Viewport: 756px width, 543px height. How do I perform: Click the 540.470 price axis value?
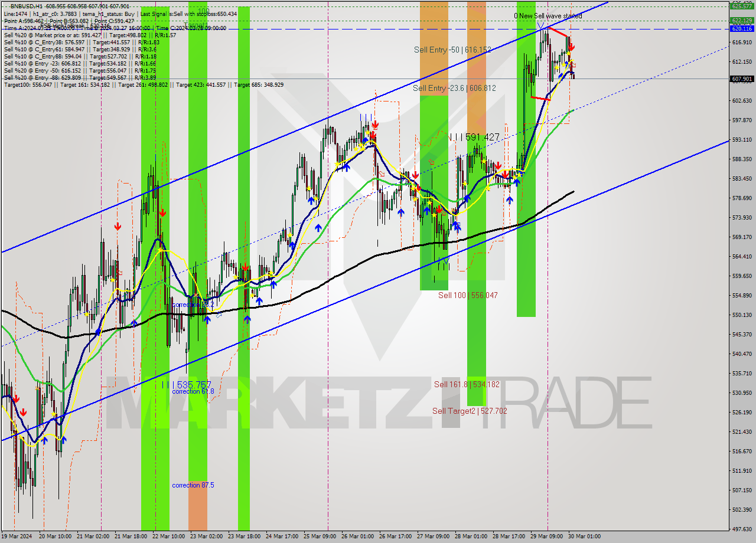point(742,354)
